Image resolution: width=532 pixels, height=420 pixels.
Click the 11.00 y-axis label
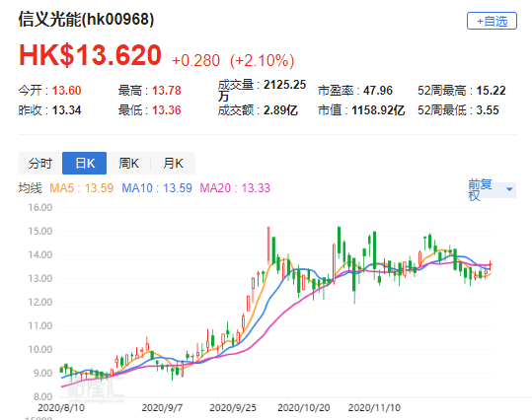pyautogui.click(x=40, y=325)
